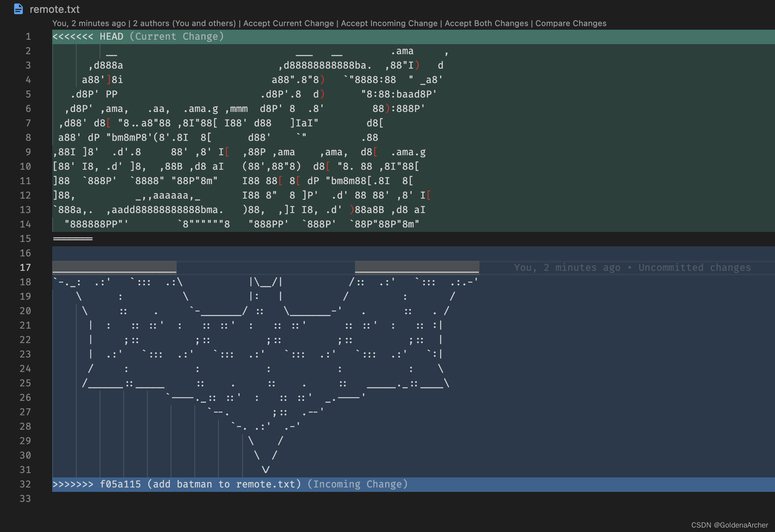This screenshot has width=775, height=532.
Task: Click the '|\__/|' batman ears on line 18
Action: point(266,282)
